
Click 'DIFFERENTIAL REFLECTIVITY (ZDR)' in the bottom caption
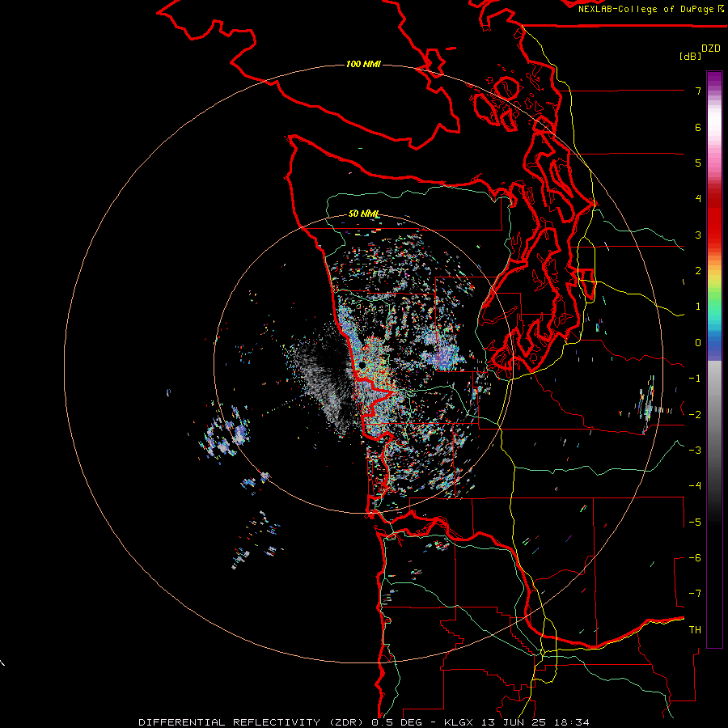coord(251,722)
